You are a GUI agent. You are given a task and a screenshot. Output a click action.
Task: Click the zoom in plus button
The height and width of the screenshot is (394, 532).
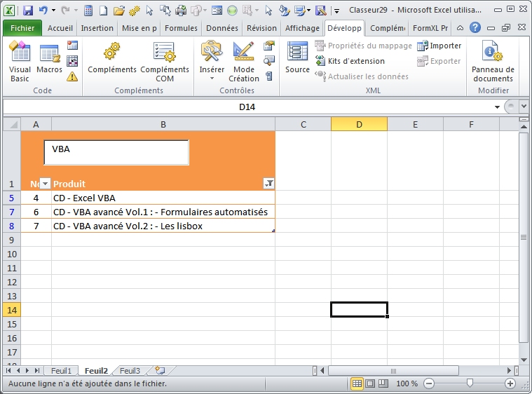coord(510,383)
